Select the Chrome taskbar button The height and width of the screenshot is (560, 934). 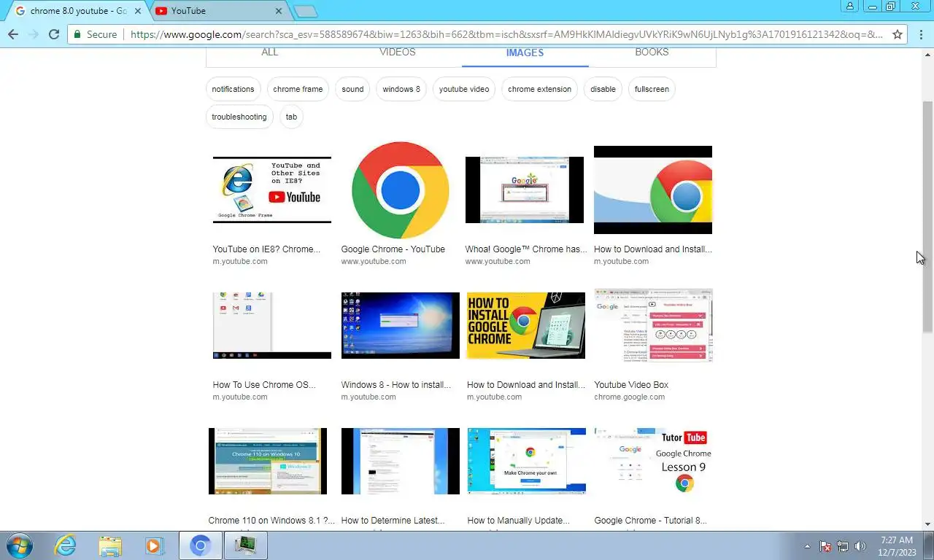[x=201, y=545]
